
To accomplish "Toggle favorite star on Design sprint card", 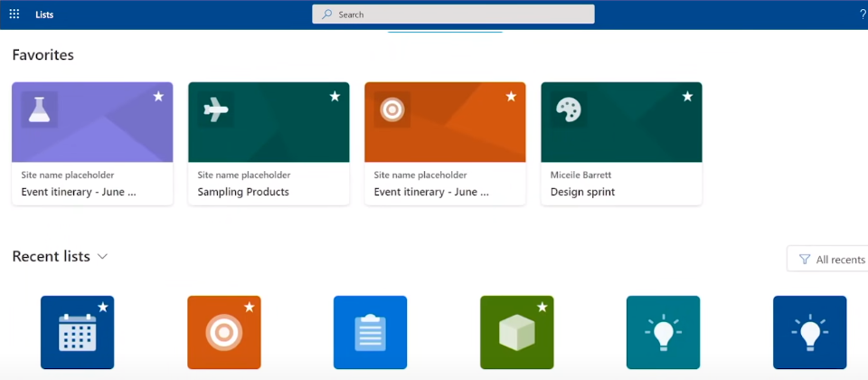I will [x=687, y=97].
